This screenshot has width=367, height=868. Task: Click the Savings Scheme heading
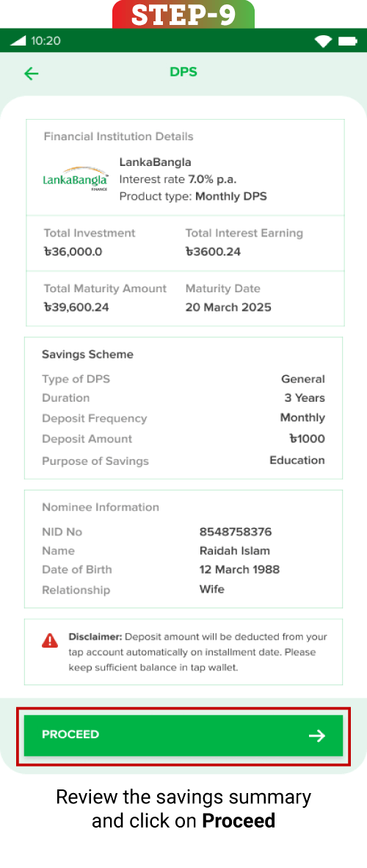(x=87, y=354)
